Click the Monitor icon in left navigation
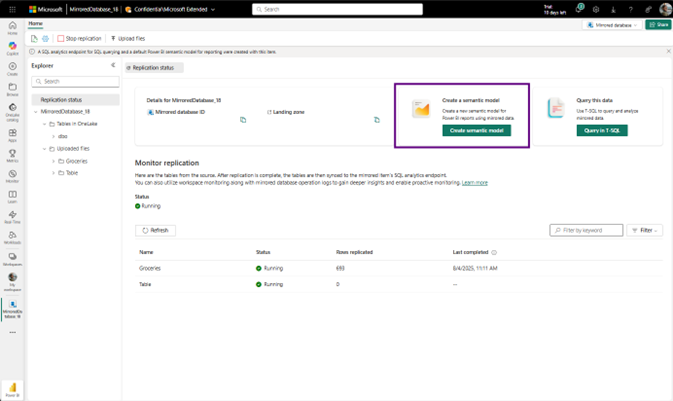Viewport: 673px width, 401px height. (12, 176)
